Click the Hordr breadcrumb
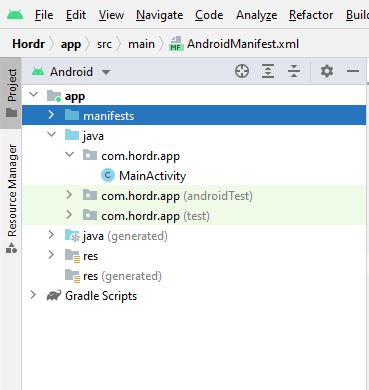The width and height of the screenshot is (369, 390). [x=29, y=44]
